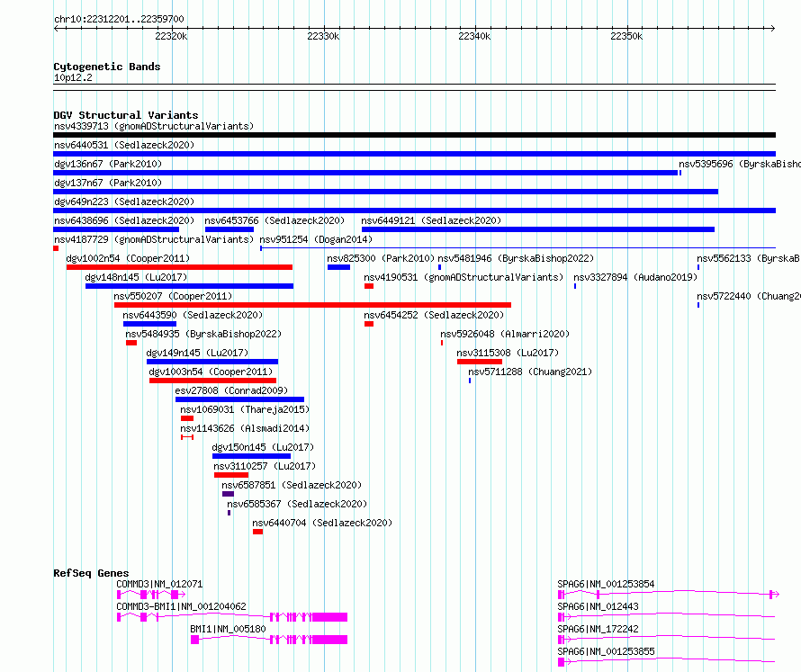Click the dgv150n145 Lu2017 blue bar
801x672 pixels.
[251, 456]
